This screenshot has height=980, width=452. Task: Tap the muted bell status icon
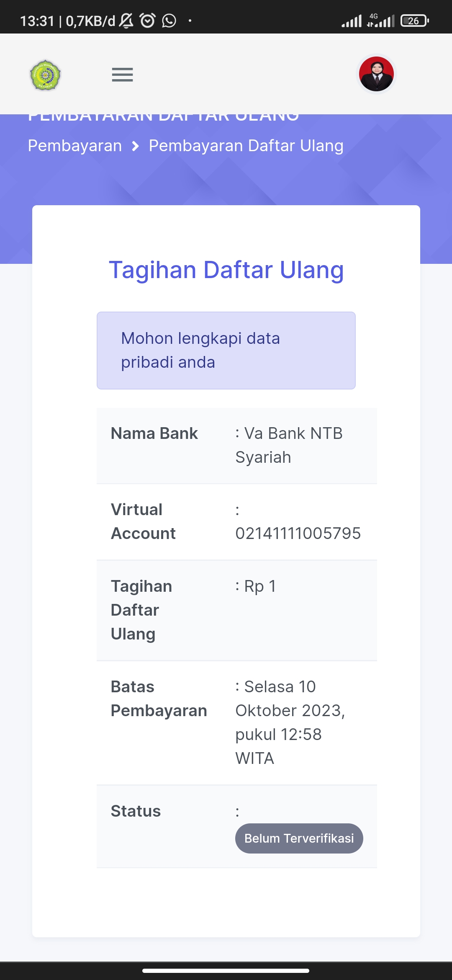point(126,21)
